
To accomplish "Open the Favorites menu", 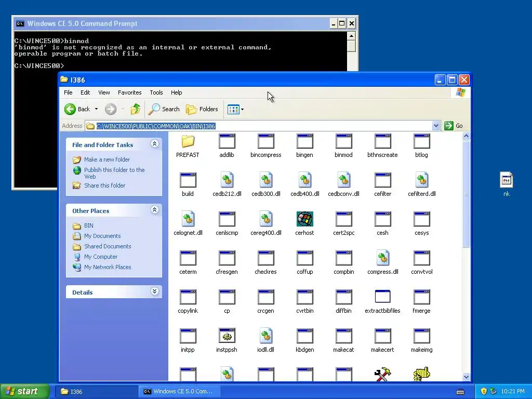I will (x=129, y=92).
